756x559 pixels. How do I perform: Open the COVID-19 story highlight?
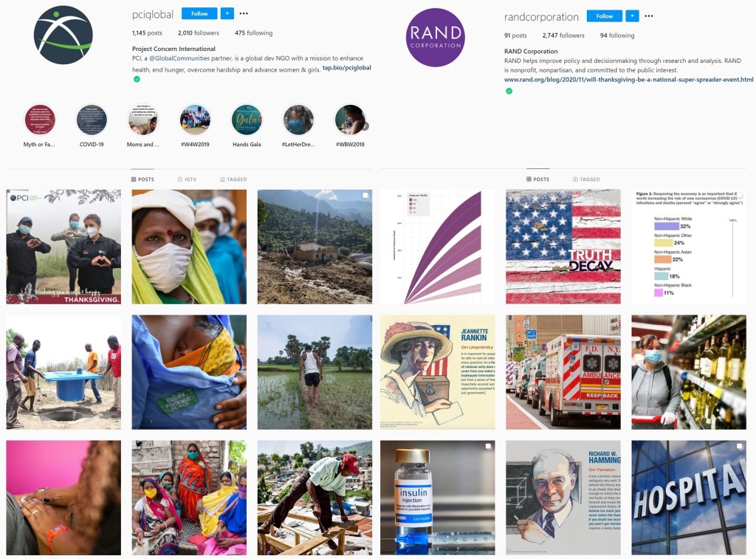point(92,120)
